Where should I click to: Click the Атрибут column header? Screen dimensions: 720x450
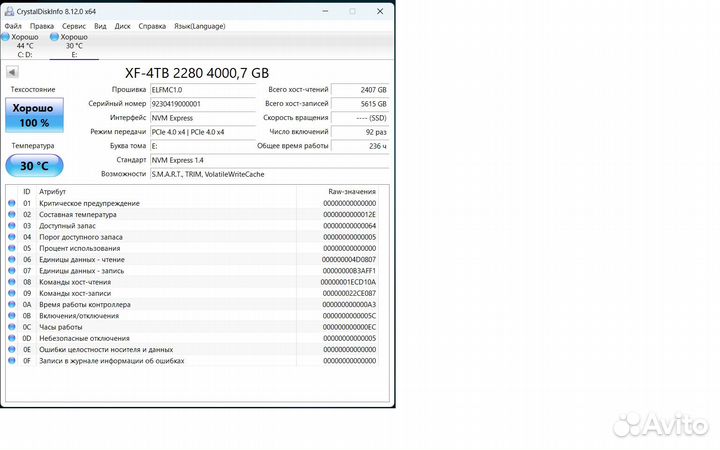tap(166, 191)
